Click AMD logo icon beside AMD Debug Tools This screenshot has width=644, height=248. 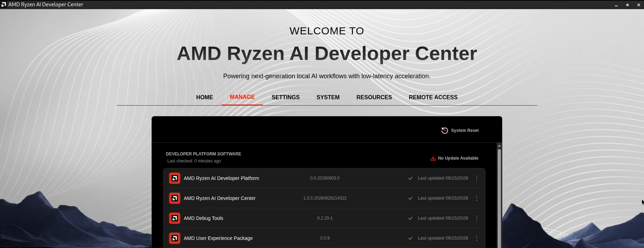175,218
